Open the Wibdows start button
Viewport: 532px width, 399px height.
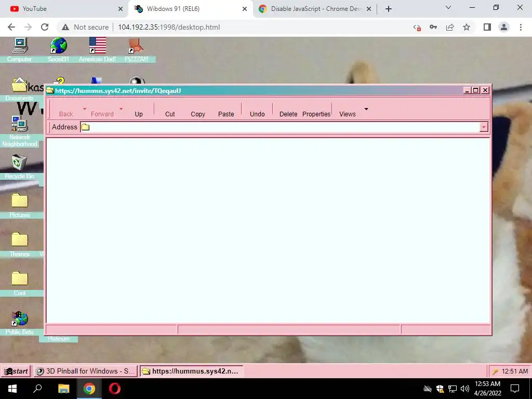pyautogui.click(x=16, y=371)
